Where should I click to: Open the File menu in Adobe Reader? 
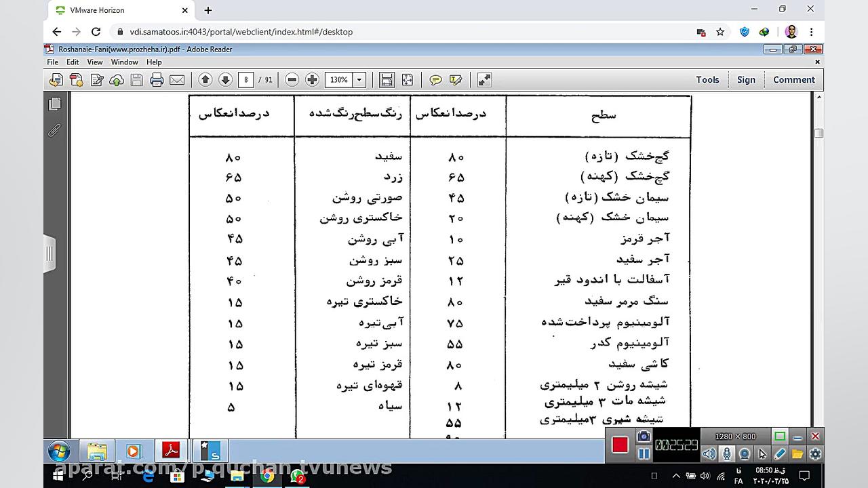52,62
